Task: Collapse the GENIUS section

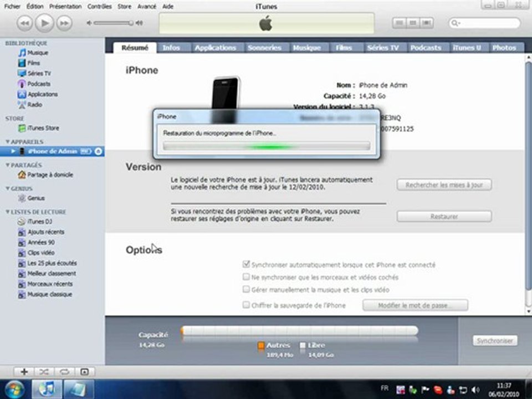Action: point(7,188)
